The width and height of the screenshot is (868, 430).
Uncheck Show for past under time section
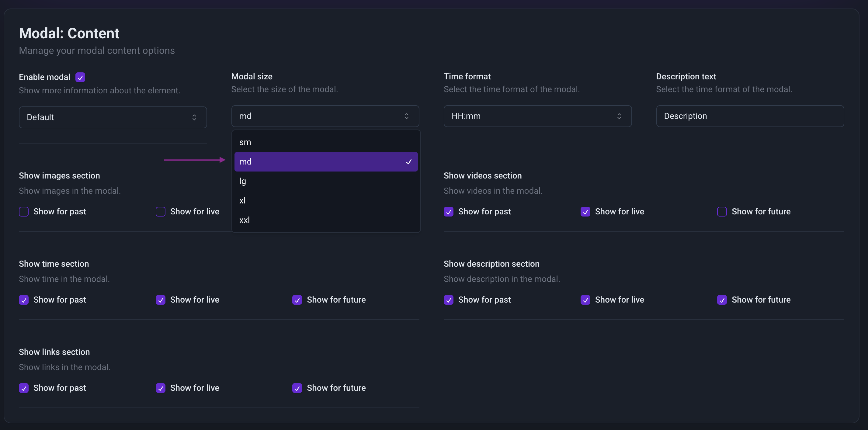24,300
